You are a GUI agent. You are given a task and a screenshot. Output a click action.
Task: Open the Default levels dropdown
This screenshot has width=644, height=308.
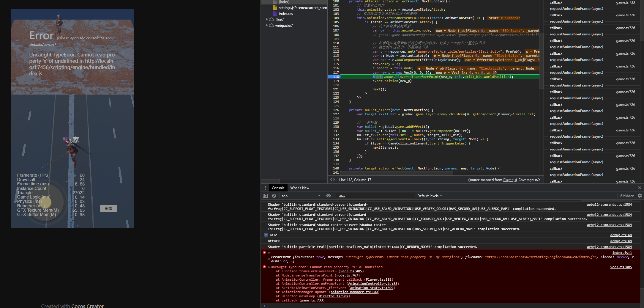[430, 196]
